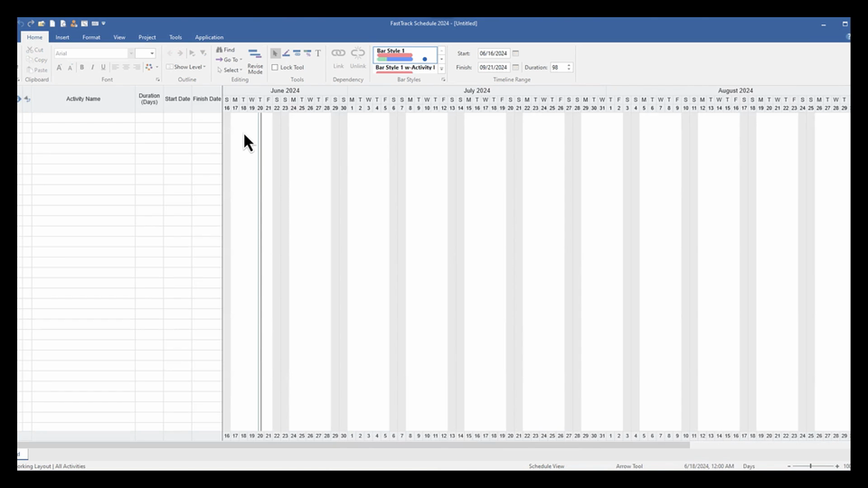Click the Duration (Days) column header
Viewport: 868px width, 488px height.
click(x=149, y=99)
